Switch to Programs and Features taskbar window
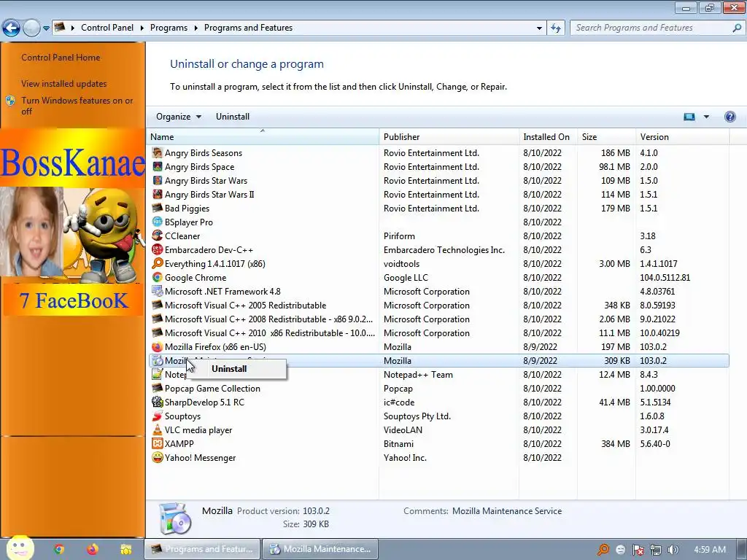Viewport: 747px width, 560px height. pos(202,549)
